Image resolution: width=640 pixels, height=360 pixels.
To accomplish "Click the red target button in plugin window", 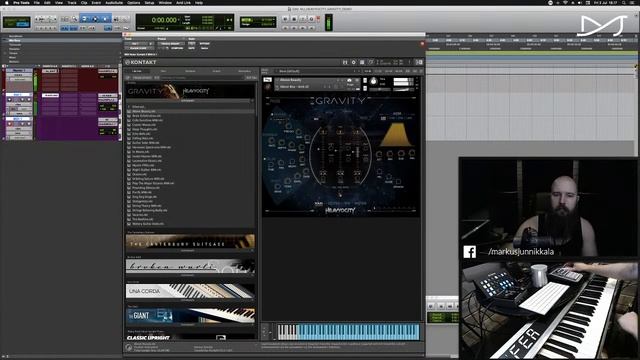I will pyautogui.click(x=422, y=43).
